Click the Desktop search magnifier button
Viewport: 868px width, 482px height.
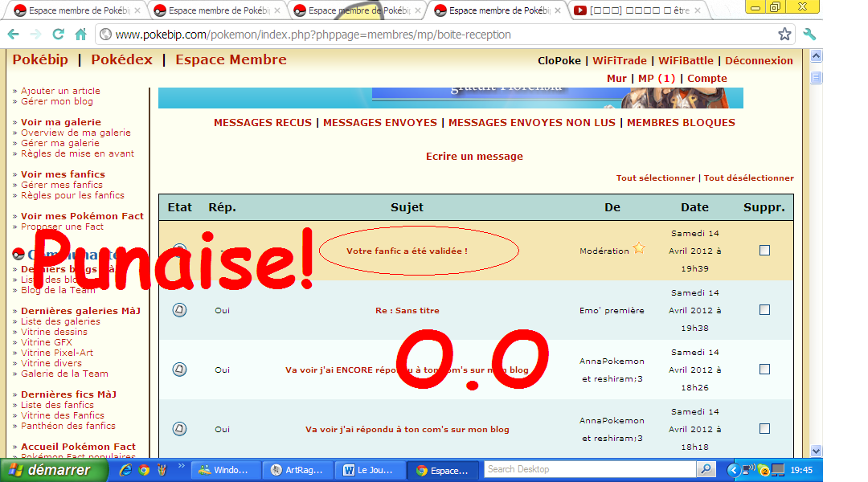pyautogui.click(x=706, y=469)
